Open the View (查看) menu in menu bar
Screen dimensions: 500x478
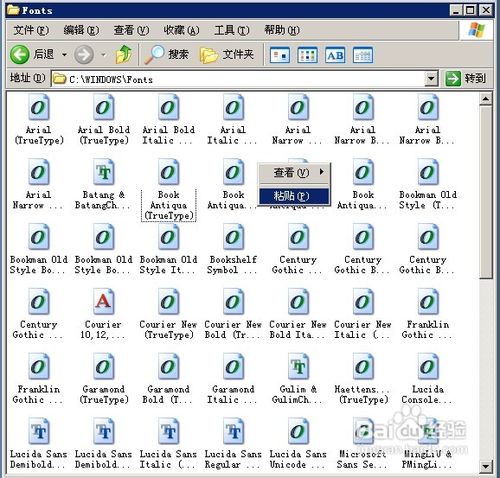tap(131, 30)
